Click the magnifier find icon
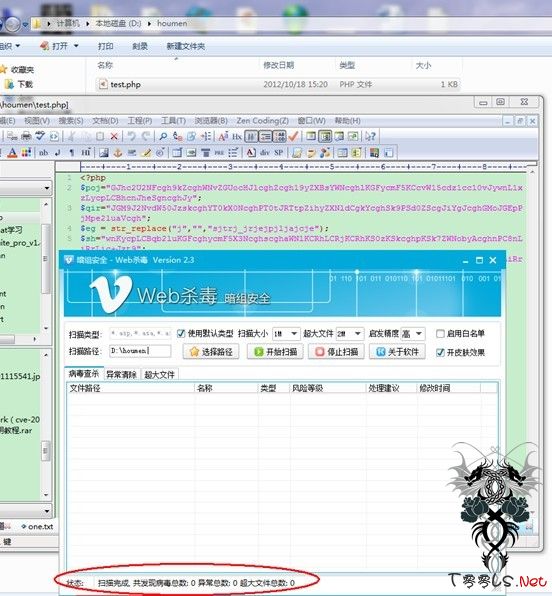Viewport: 552px width, 596px height. click(163, 136)
